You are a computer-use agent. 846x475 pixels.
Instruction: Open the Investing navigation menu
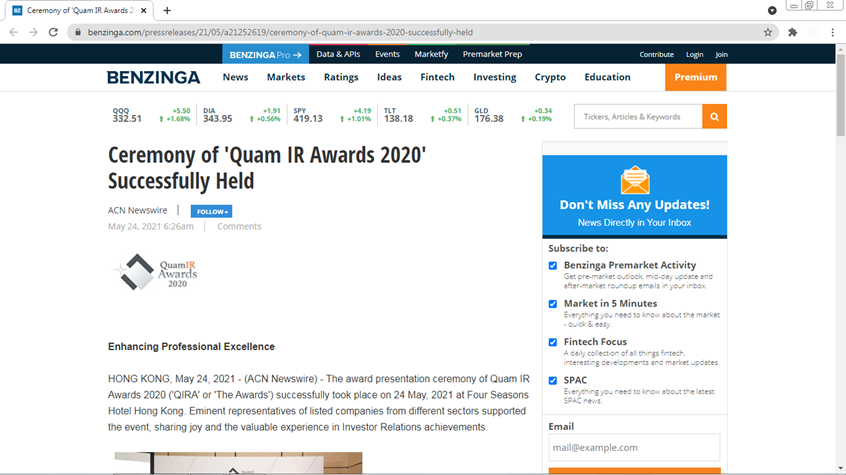point(495,77)
